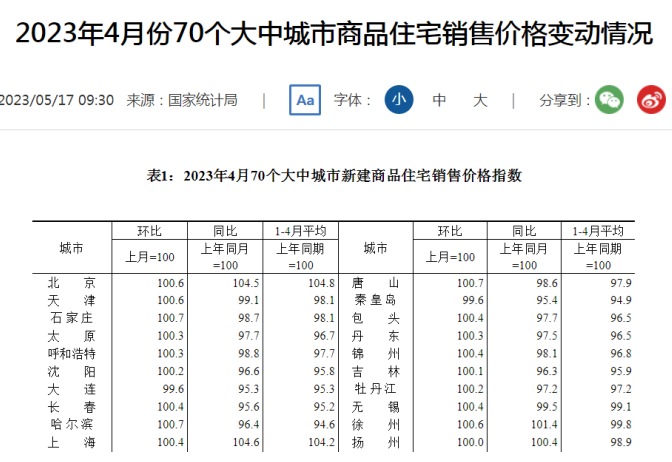Click right table city name 包头
The width and height of the screenshot is (672, 462).
tap(375, 318)
